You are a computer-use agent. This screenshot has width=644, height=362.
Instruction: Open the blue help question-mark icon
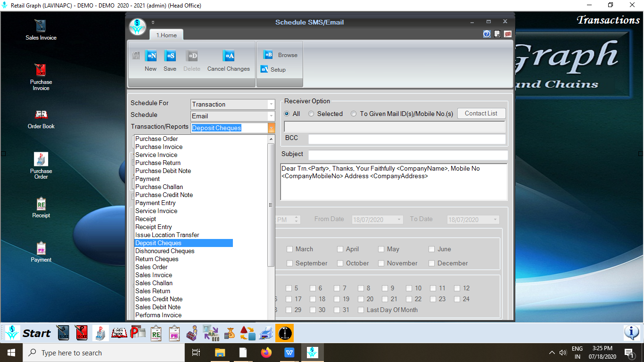(487, 34)
